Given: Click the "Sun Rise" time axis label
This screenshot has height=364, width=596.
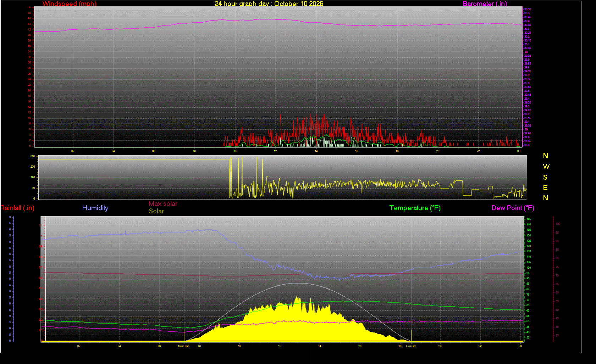Looking at the screenshot, I should 184,346.
